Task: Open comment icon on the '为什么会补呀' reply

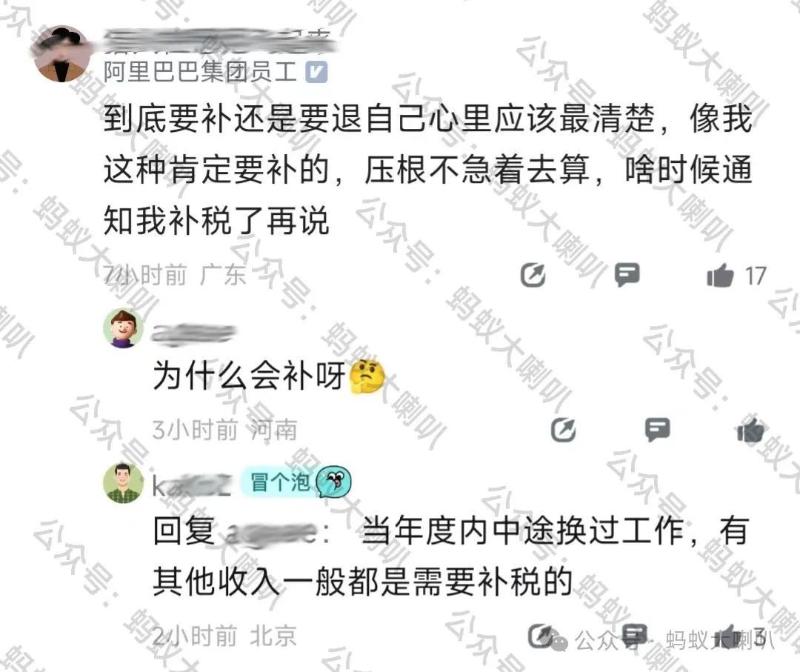Action: [x=658, y=430]
